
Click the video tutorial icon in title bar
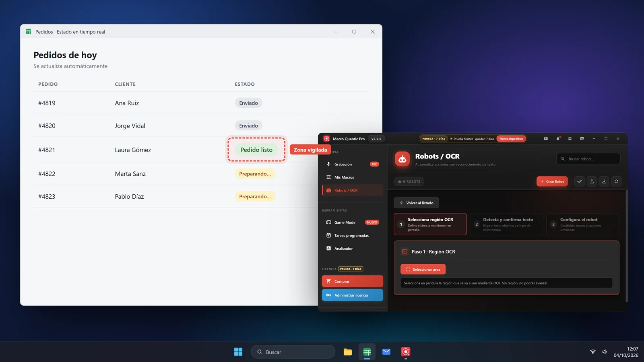[x=546, y=139]
